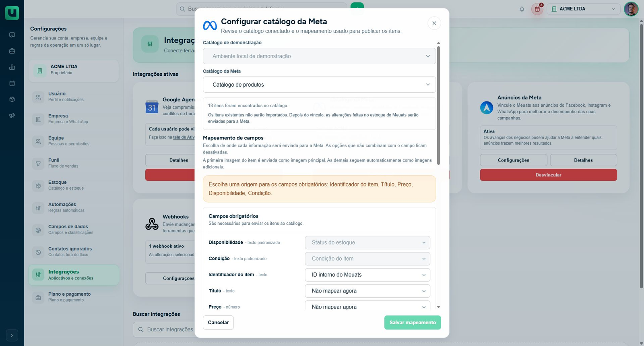This screenshot has height=346, width=644.
Task: Expand the left navigation rail with the arrow
Action: [x=12, y=335]
